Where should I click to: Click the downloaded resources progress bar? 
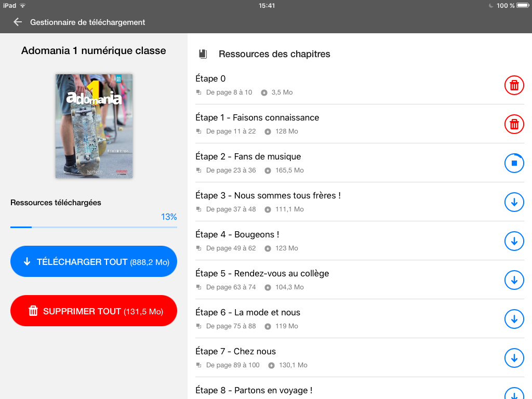click(94, 227)
